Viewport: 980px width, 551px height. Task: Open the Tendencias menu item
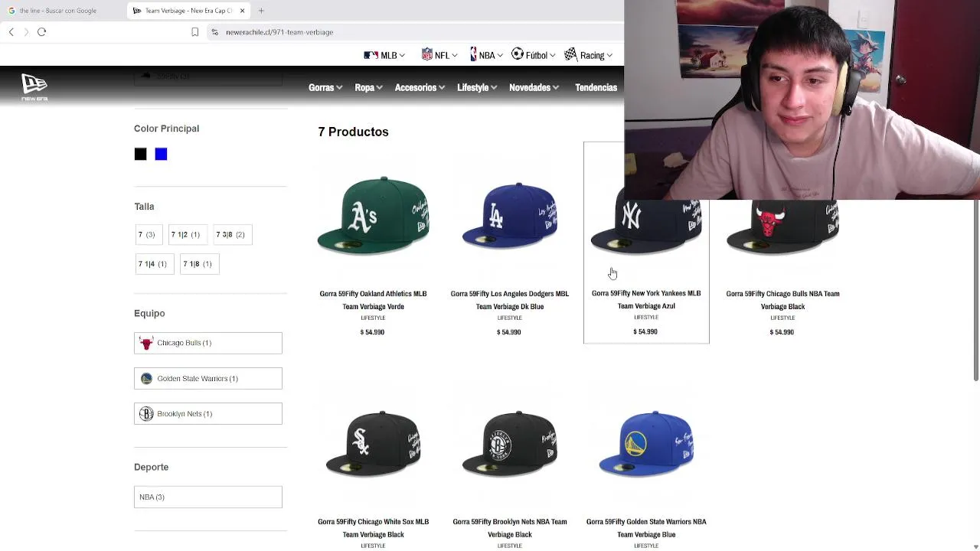[596, 87]
